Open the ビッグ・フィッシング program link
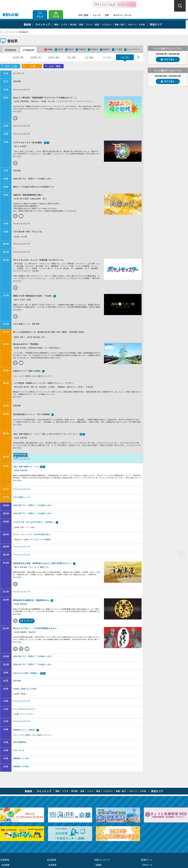Image resolution: width=188 pixels, height=868 pixels. tap(32, 534)
